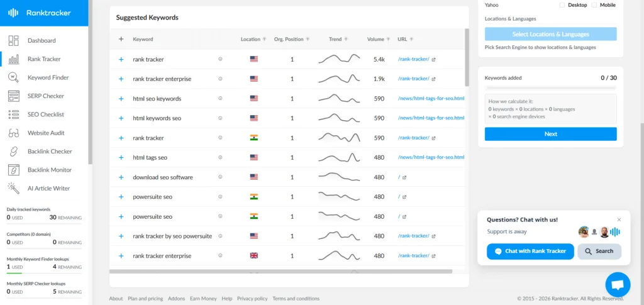
Task: Close the chat popup with X icon
Action: coord(619,219)
